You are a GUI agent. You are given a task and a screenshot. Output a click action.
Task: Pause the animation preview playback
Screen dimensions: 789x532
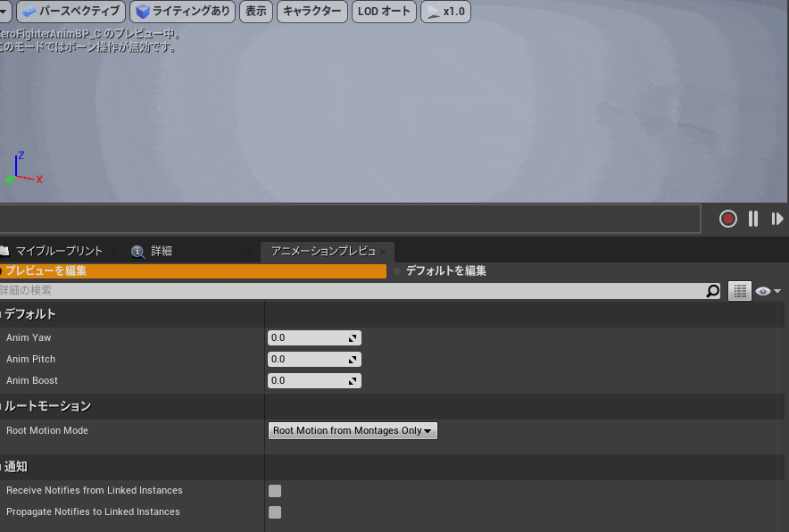pos(752,219)
